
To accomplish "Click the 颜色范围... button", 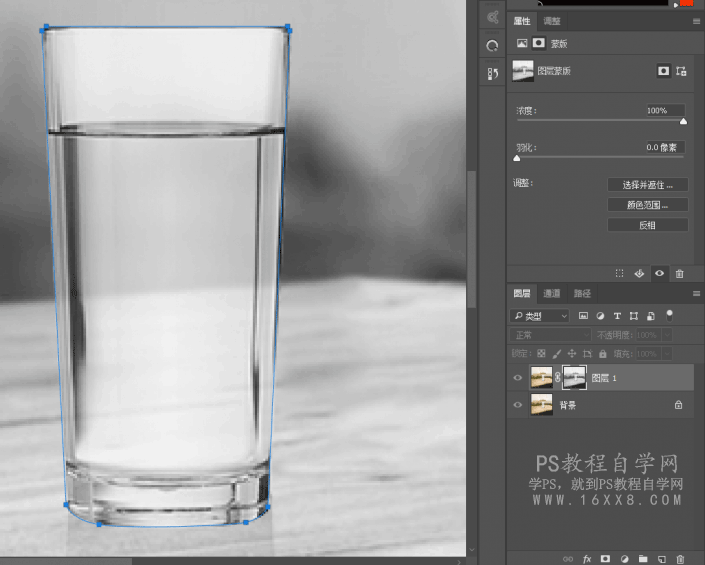I will (647, 205).
